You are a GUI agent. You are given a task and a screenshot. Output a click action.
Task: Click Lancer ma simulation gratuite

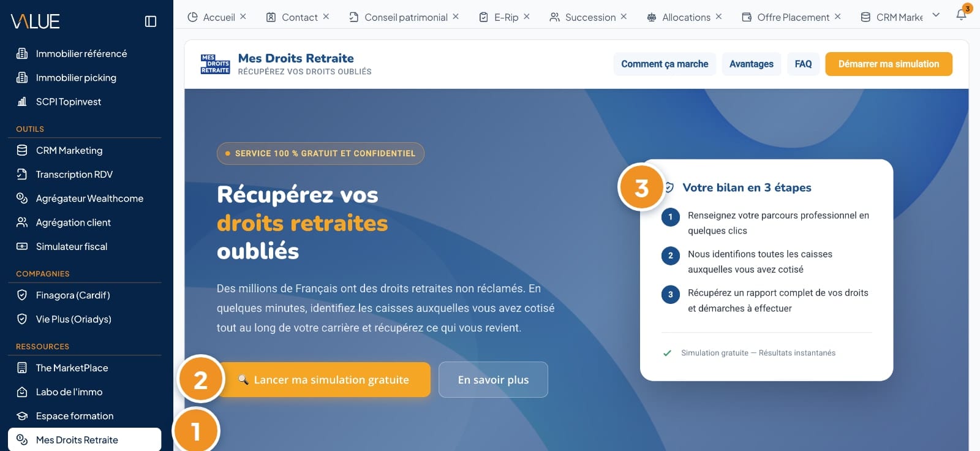click(323, 380)
